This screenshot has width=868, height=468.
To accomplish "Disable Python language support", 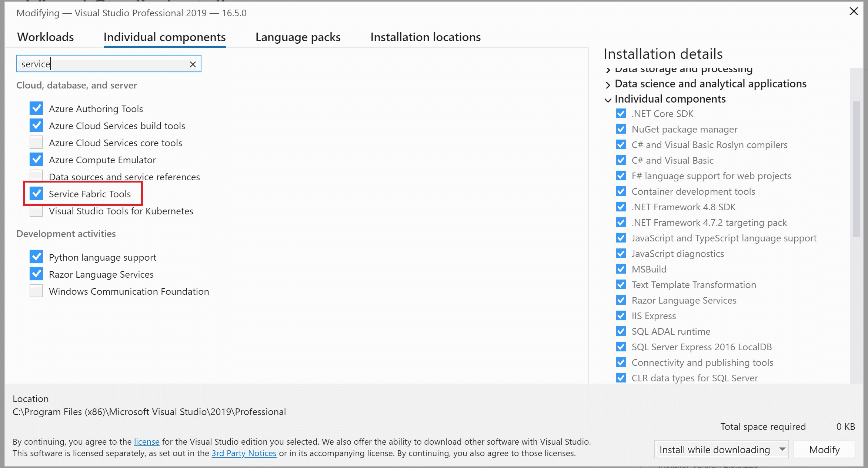I will tap(36, 257).
